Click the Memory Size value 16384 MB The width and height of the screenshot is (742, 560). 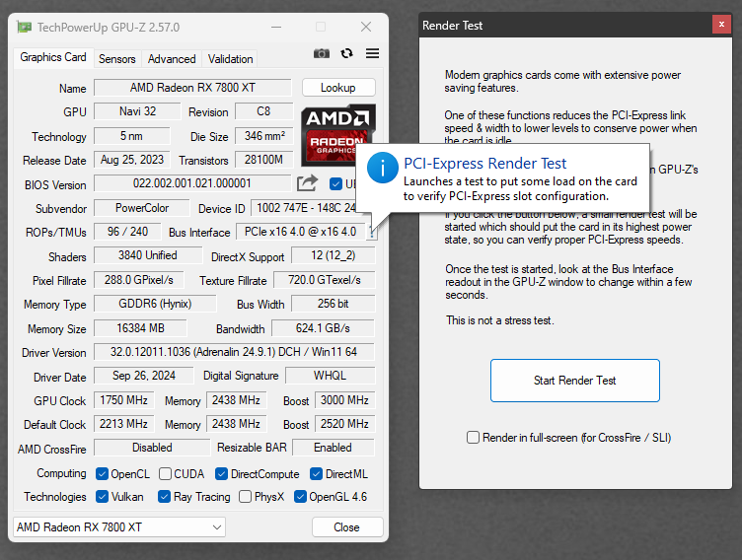[140, 327]
